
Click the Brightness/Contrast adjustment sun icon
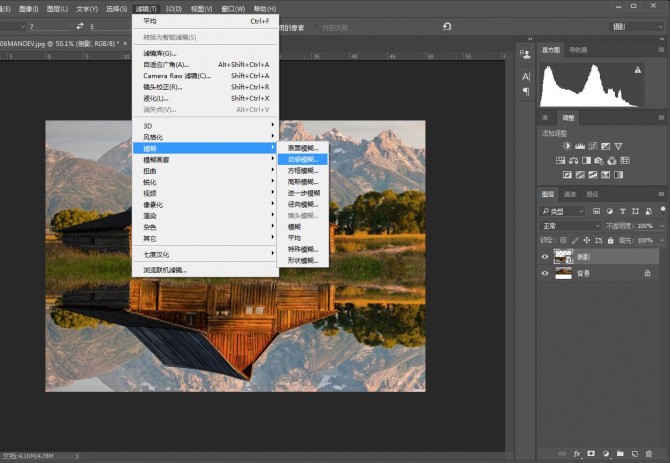565,146
